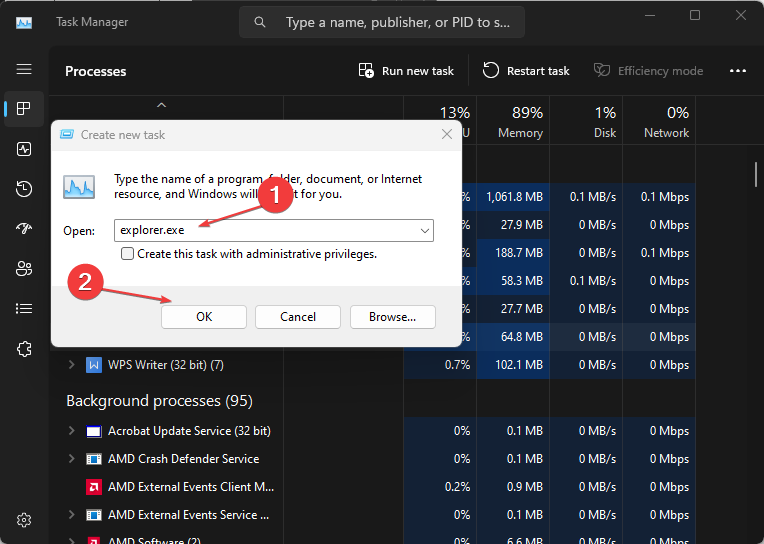The width and height of the screenshot is (764, 544).
Task: Open the Details list sidebar icon
Action: [x=24, y=309]
